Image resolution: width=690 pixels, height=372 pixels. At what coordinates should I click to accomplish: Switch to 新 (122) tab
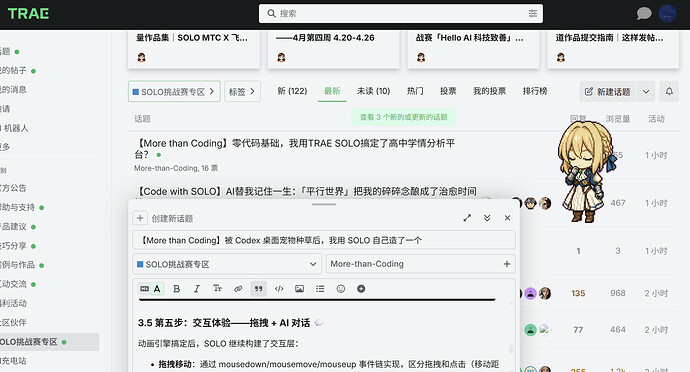pos(292,91)
